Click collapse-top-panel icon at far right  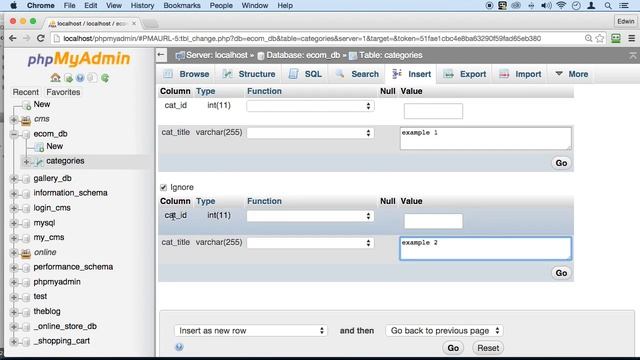pos(632,55)
